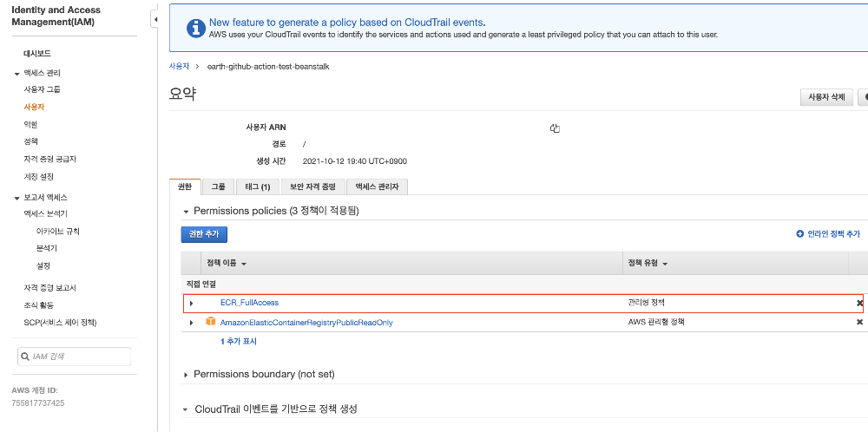Select 사용자 in sidebar

click(34, 107)
